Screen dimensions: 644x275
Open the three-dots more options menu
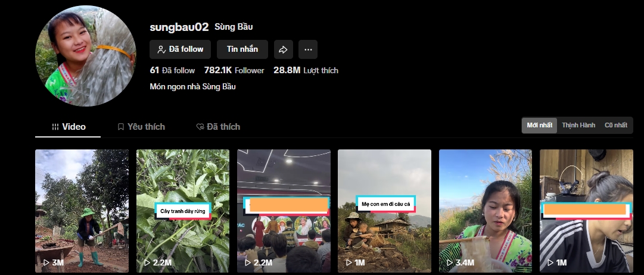pos(308,49)
